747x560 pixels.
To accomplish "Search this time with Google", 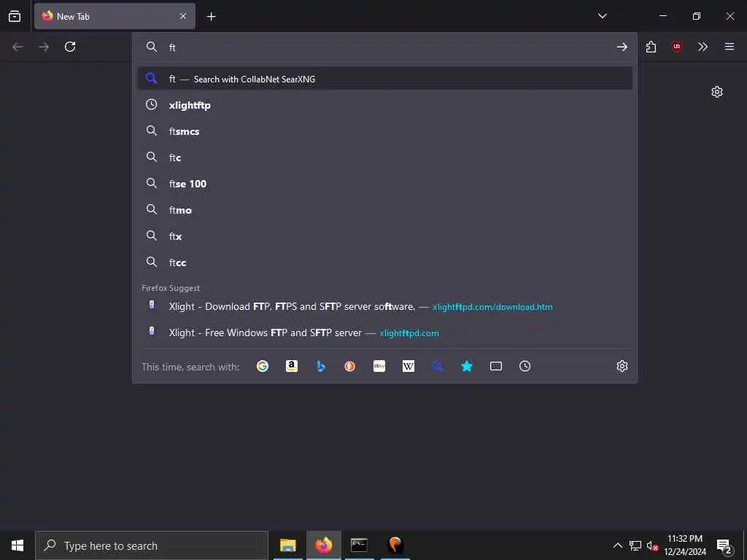I will (263, 366).
